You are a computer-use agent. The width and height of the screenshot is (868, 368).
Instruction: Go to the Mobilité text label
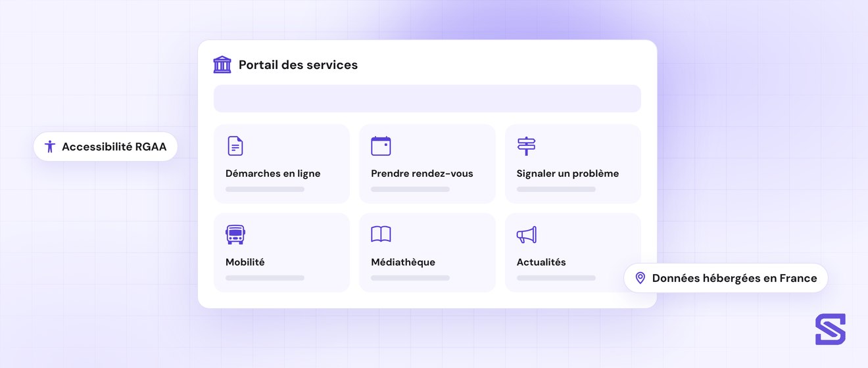coord(245,262)
